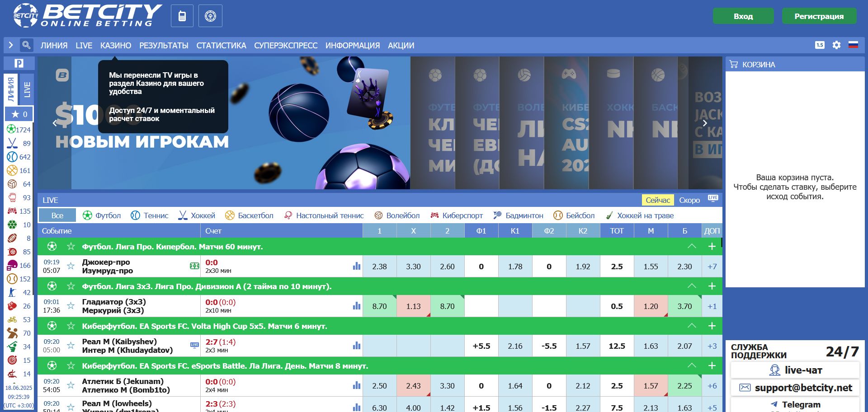Click the plus expander on Киберфутбол Volta header
The width and height of the screenshot is (868, 412).
(712, 326)
